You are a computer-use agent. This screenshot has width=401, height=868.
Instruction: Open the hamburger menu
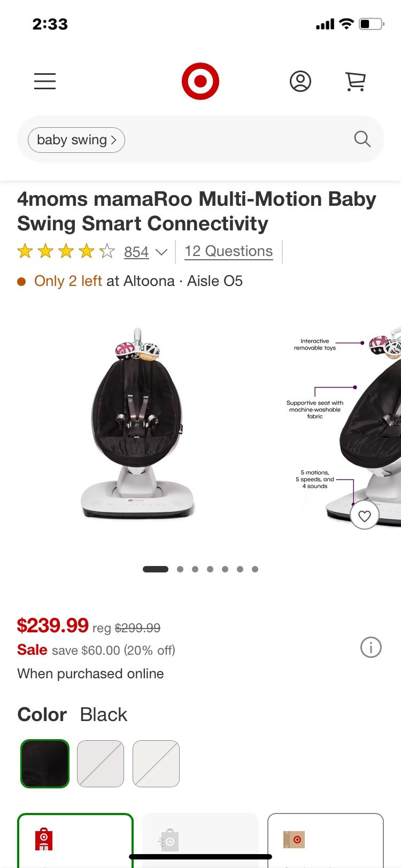(45, 81)
